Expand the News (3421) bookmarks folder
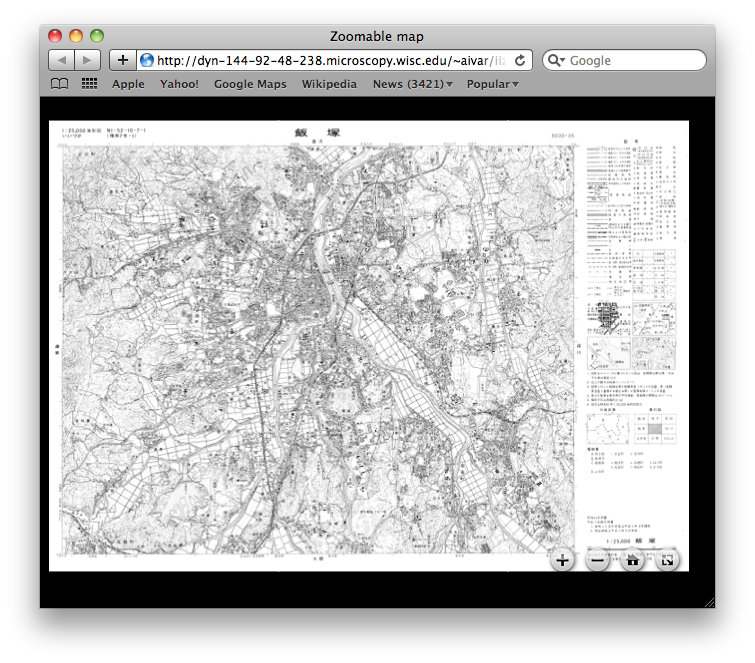The image size is (755, 663). [x=413, y=84]
